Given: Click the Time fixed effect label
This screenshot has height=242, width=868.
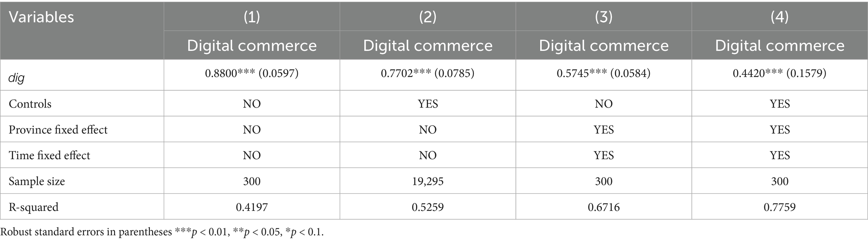Looking at the screenshot, I should pos(49,155).
